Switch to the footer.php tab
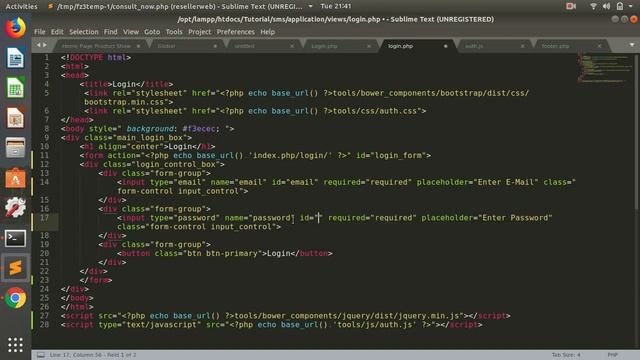The width and height of the screenshot is (640, 360). tap(571, 46)
